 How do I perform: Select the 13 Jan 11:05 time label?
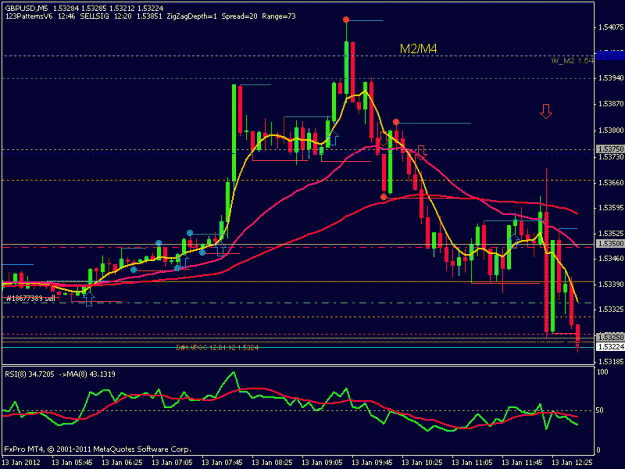tap(472, 462)
